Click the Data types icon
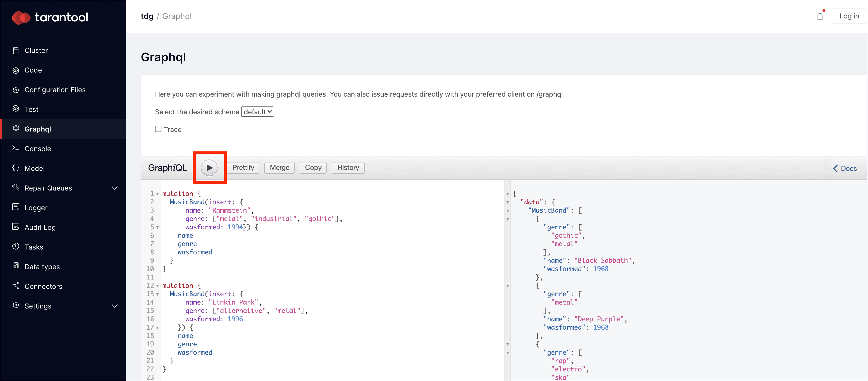Viewport: 868px width, 381px height. tap(16, 266)
